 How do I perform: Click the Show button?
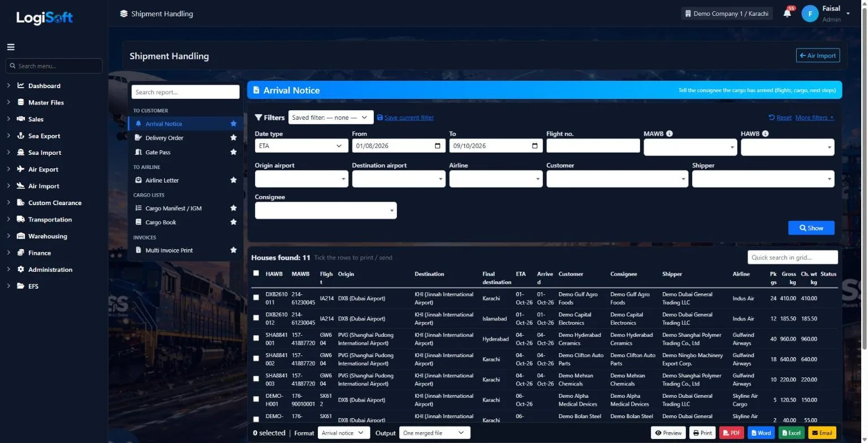pos(811,228)
